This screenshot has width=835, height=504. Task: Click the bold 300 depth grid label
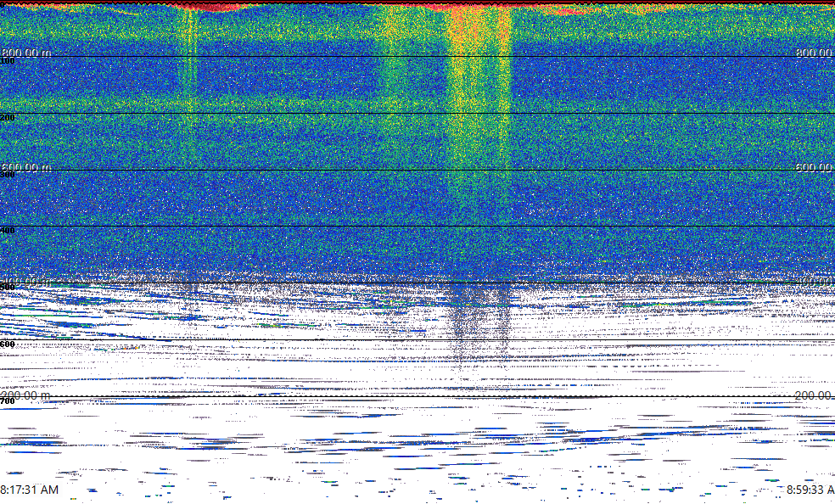8,175
